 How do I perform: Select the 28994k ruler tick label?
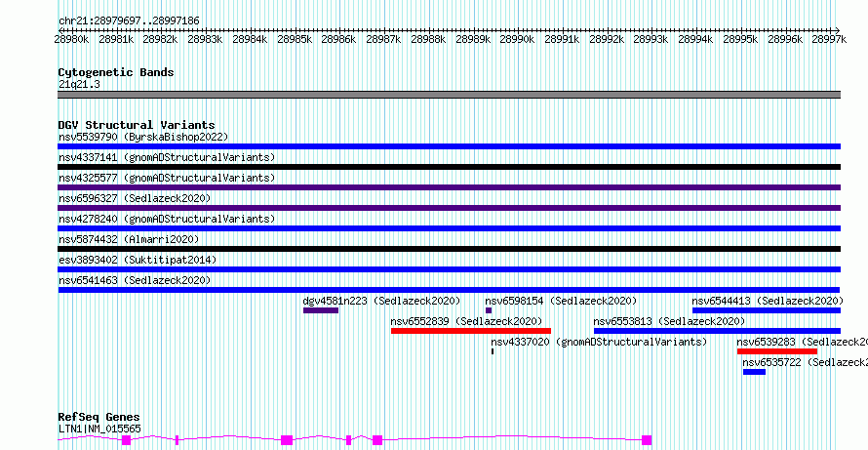695,39
